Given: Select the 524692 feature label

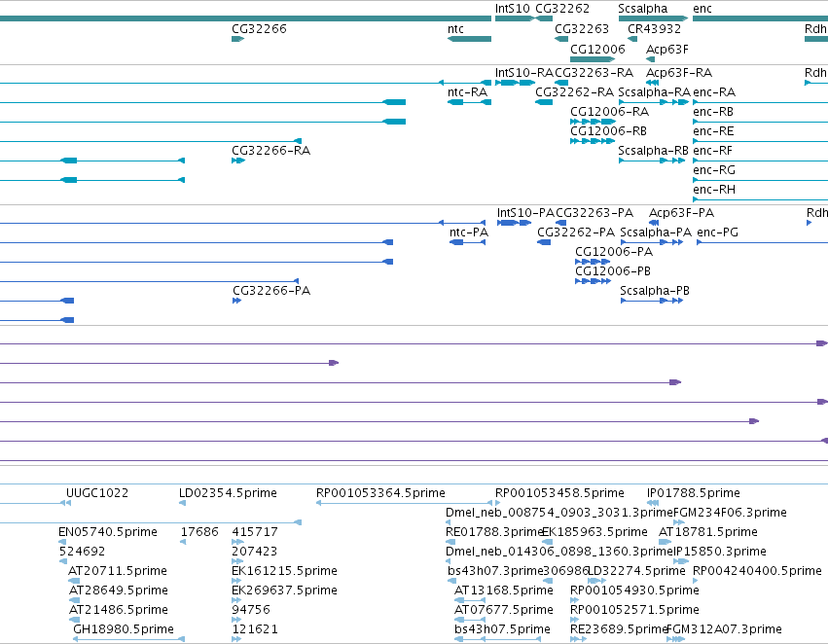Looking at the screenshot, I should (82, 552).
